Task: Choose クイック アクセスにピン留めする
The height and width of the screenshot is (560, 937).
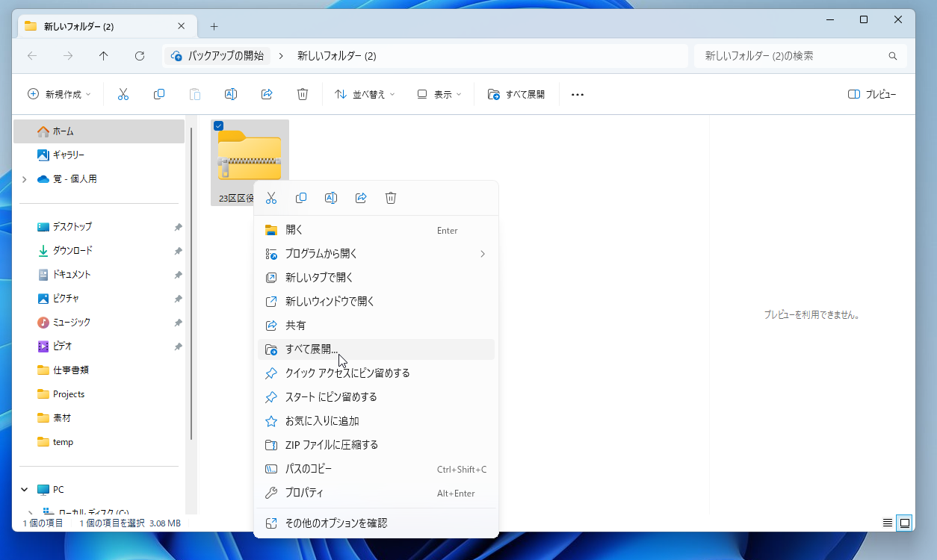Action: click(376, 373)
